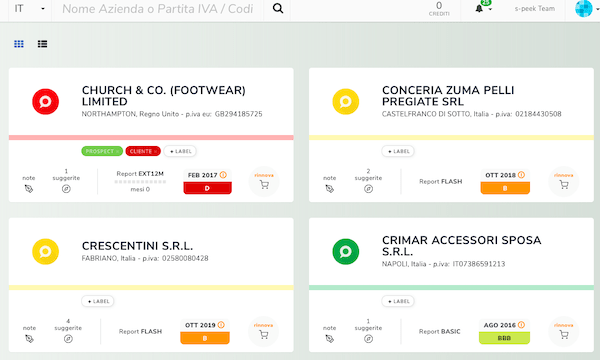View the 0 CREDITI counter

439,9
